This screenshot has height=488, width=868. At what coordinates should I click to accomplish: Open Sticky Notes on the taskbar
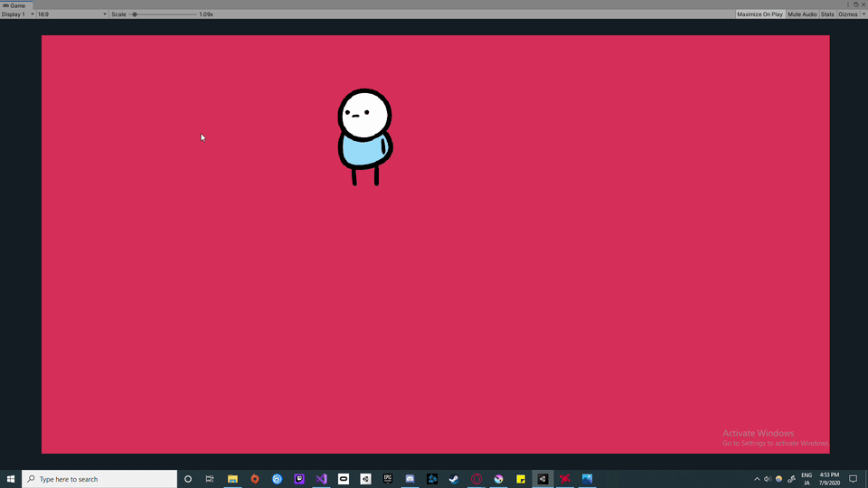pyautogui.click(x=521, y=479)
